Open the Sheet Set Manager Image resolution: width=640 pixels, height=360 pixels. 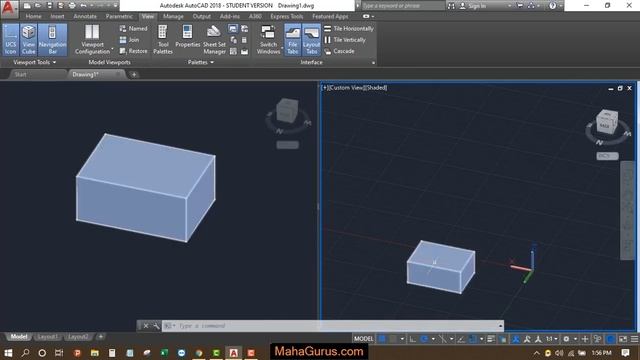click(214, 40)
